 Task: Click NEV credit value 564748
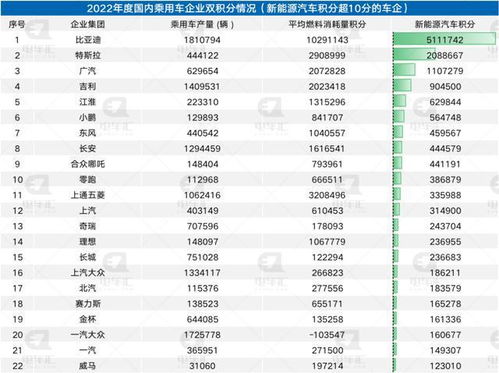pyautogui.click(x=445, y=118)
